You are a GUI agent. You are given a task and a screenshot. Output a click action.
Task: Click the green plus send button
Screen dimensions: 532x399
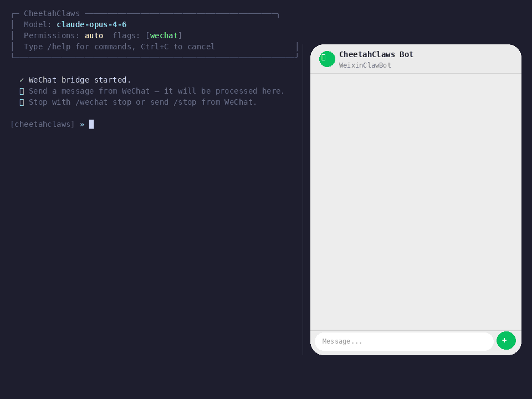pos(506,340)
